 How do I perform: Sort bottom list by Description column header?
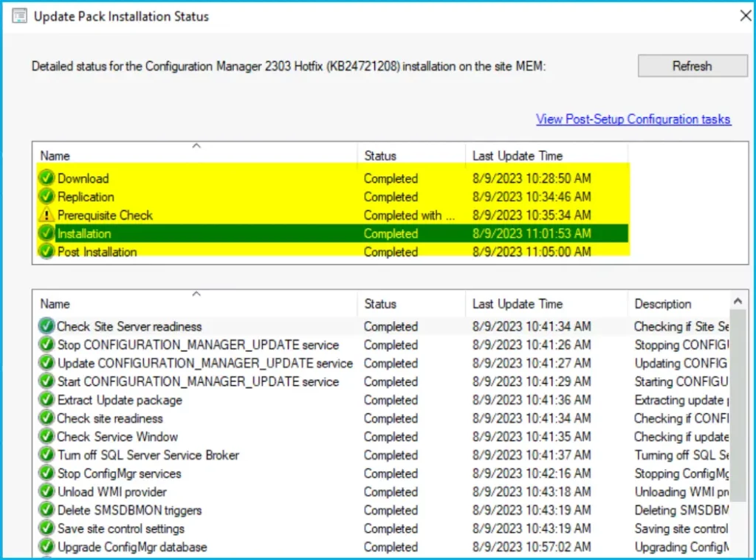pos(680,304)
